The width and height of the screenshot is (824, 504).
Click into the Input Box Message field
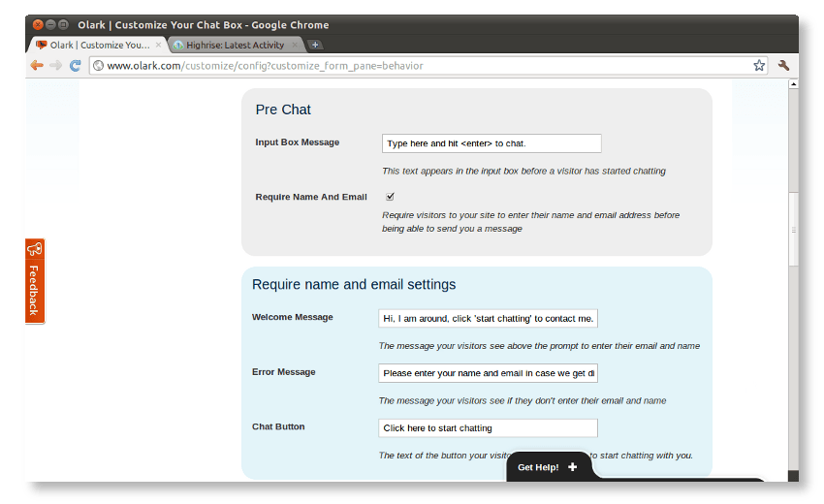pos(491,143)
